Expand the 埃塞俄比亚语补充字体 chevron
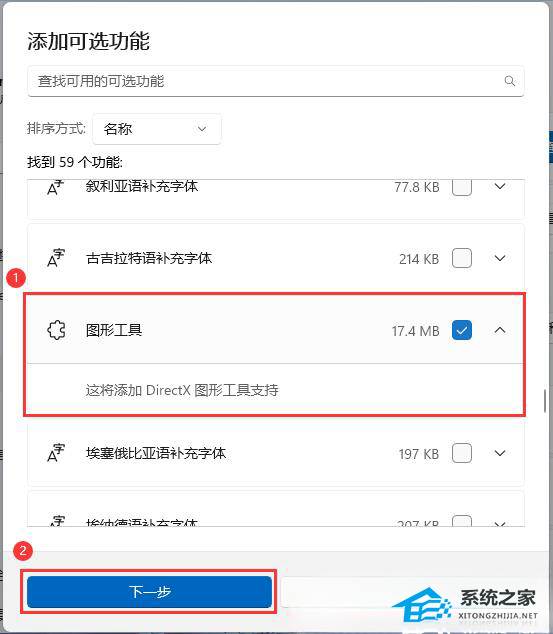553x634 pixels. 500,453
